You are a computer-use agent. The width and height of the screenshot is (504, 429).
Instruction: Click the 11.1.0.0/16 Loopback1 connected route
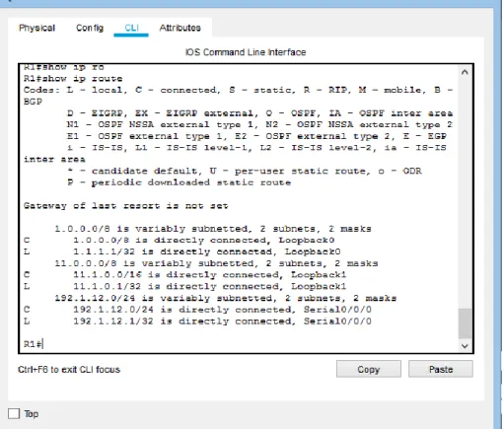click(x=184, y=275)
